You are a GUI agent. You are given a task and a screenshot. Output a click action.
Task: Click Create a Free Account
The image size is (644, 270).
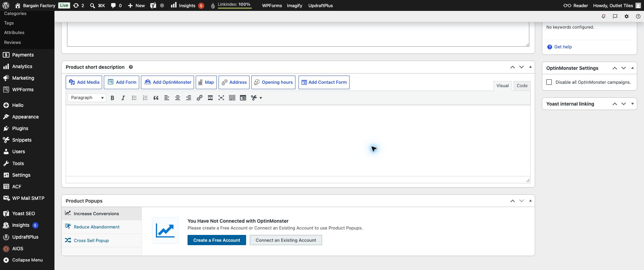[x=217, y=240]
